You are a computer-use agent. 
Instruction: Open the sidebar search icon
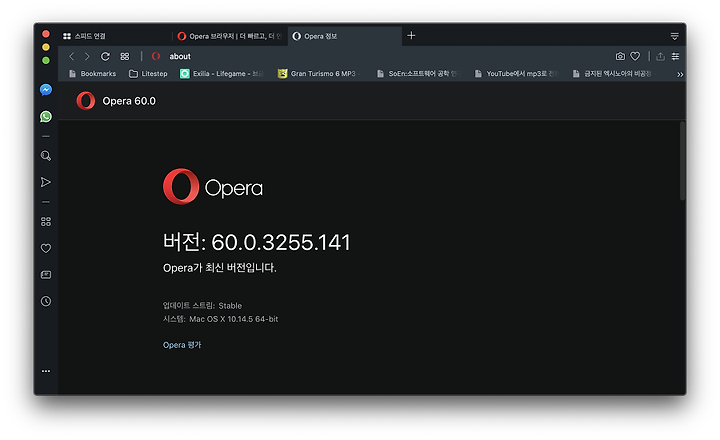coord(46,156)
